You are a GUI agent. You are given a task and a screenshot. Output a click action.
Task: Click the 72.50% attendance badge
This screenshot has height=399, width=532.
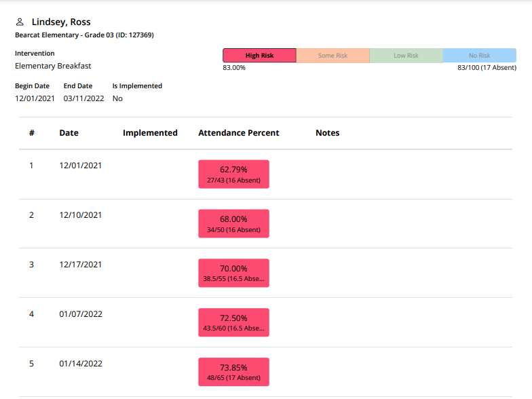233,323
